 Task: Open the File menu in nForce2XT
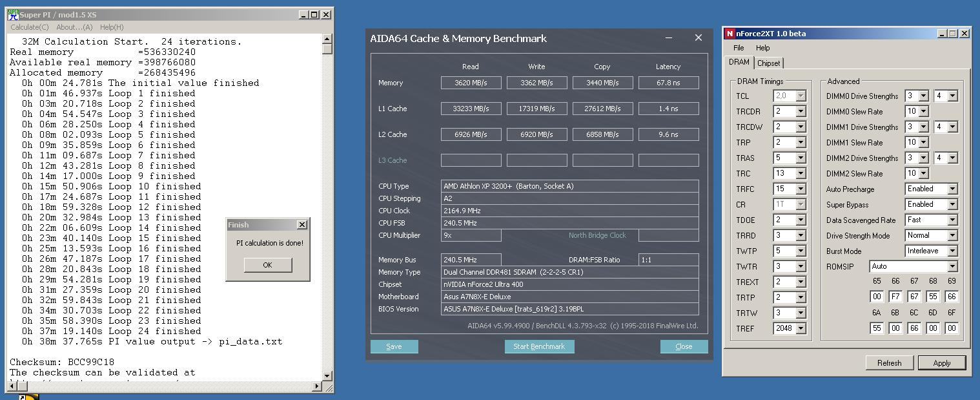(x=739, y=48)
